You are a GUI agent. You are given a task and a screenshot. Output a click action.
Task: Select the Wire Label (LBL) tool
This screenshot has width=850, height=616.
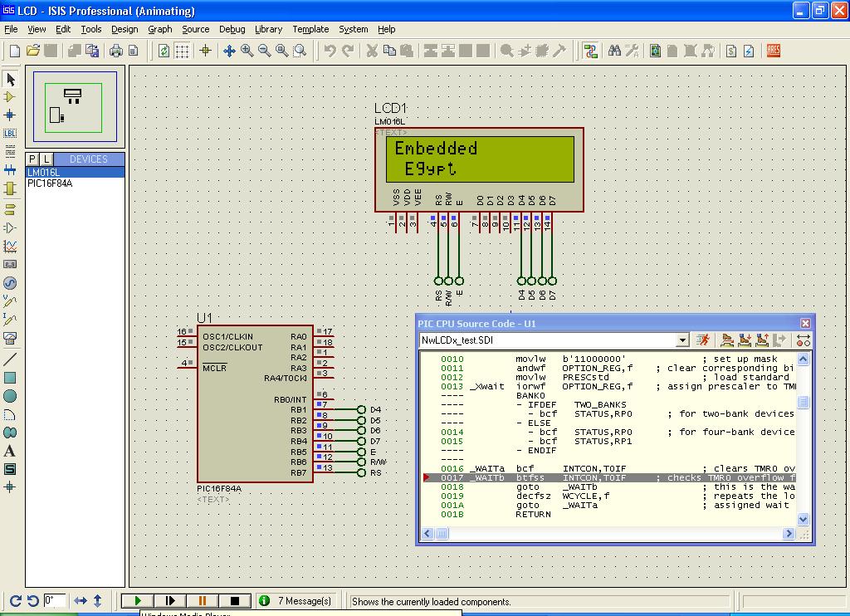(10, 133)
